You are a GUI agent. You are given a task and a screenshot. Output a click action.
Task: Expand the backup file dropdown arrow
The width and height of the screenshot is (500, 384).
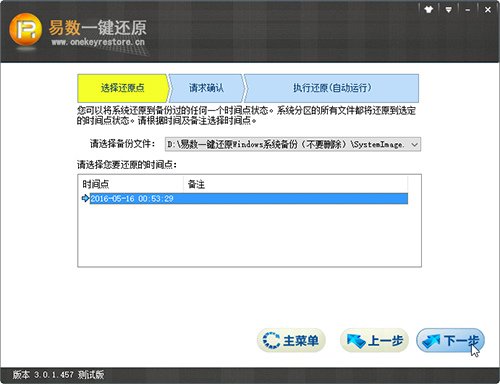pos(414,145)
